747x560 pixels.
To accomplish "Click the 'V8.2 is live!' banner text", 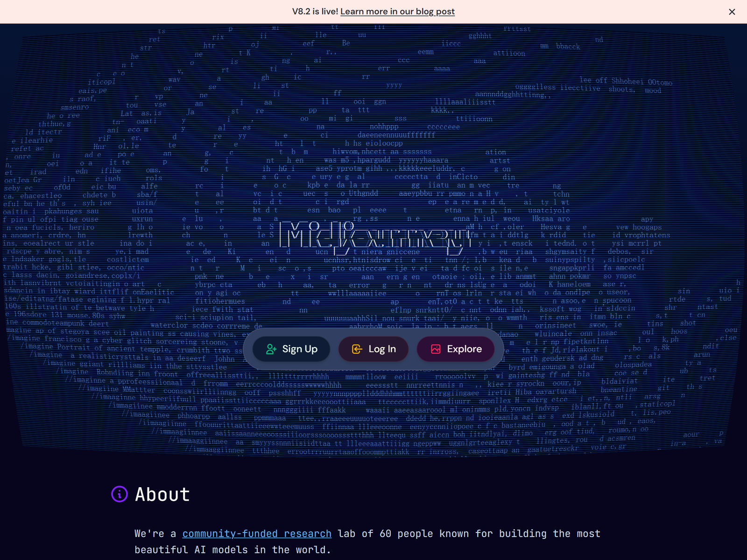I will click(315, 11).
